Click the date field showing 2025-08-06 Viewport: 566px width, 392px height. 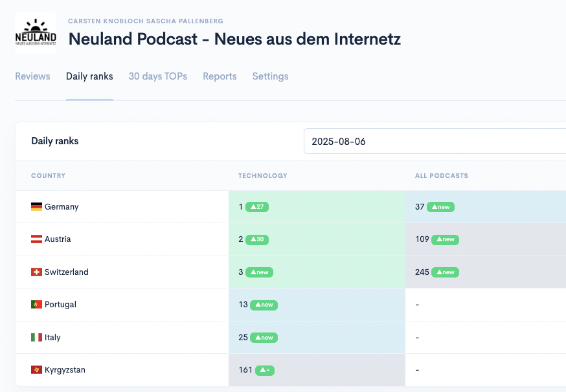[x=435, y=141]
